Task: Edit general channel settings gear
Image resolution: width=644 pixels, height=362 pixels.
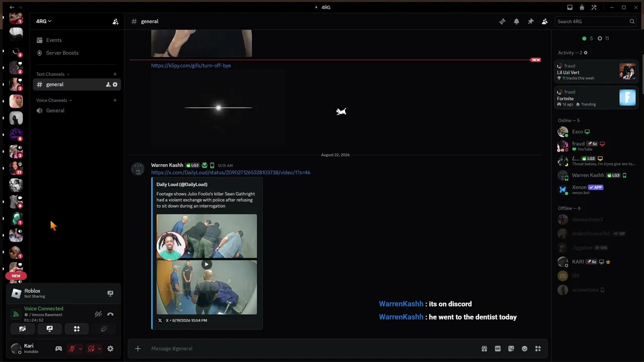Action: pyautogui.click(x=115, y=84)
